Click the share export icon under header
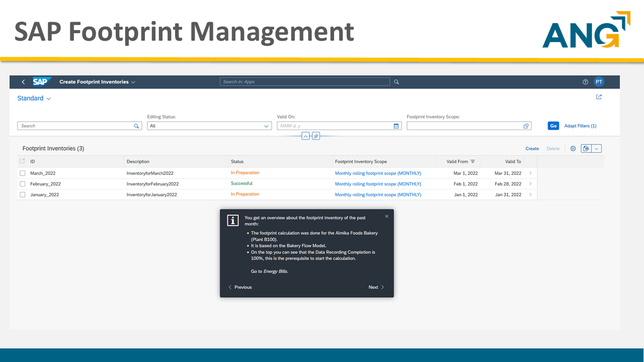 pos(599,97)
